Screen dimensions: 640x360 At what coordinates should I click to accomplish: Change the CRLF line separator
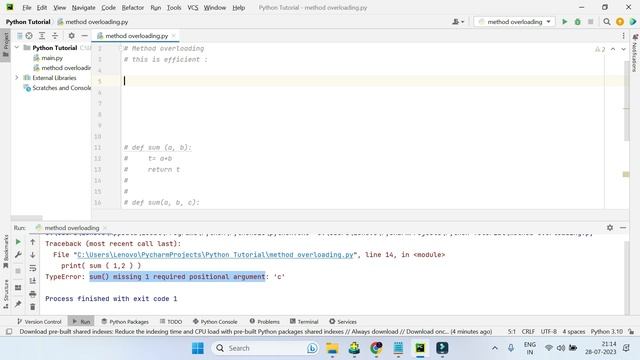[x=528, y=331]
